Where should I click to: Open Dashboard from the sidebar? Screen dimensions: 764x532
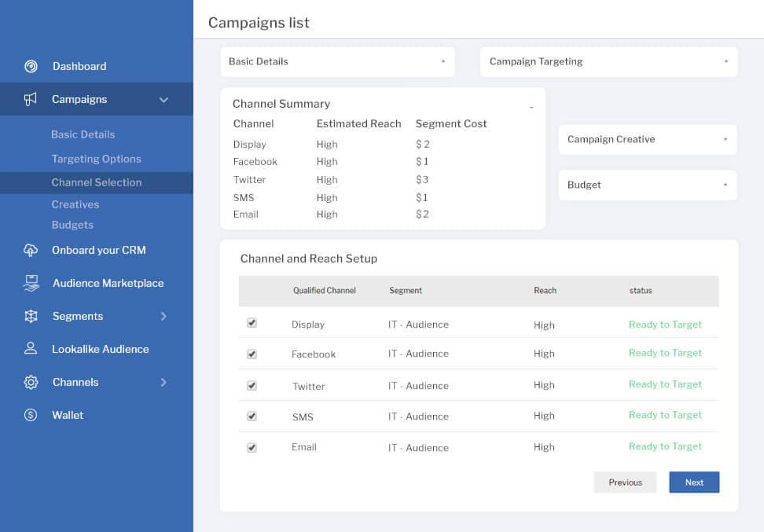(x=79, y=66)
